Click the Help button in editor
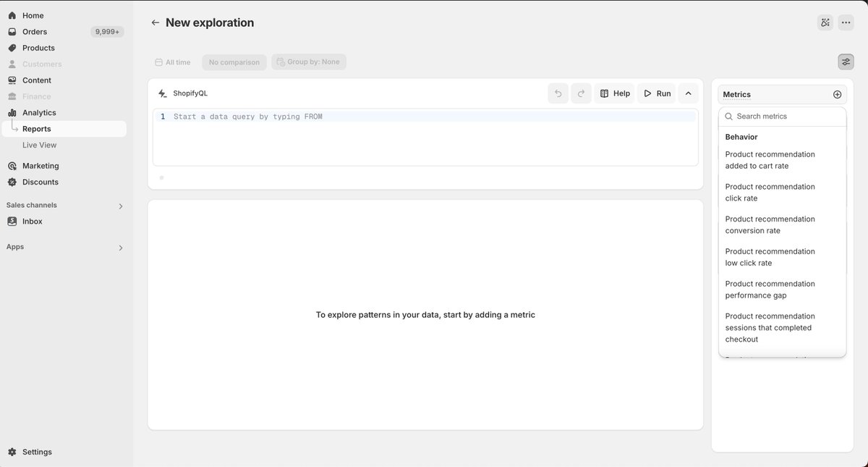Viewport: 868px width, 467px height. (615, 93)
